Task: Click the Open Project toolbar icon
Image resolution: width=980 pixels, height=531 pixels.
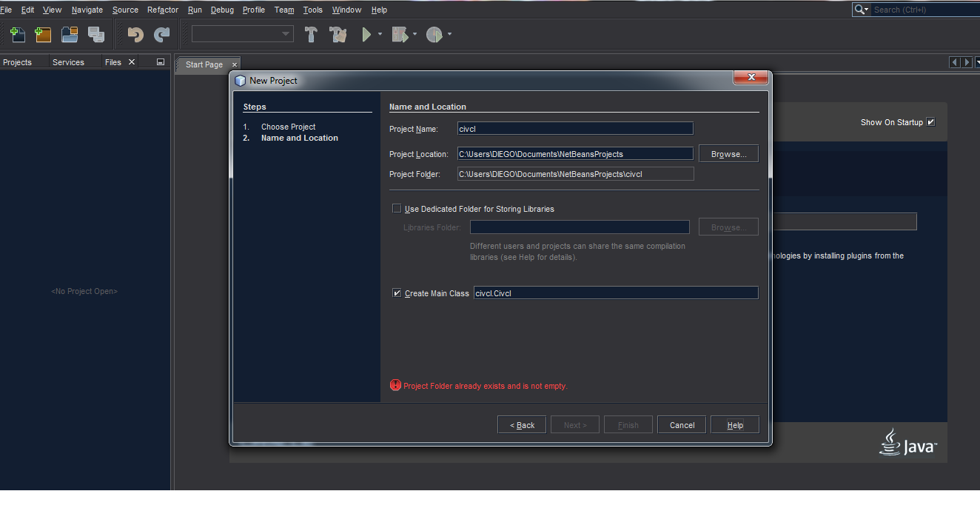Action: [70, 34]
